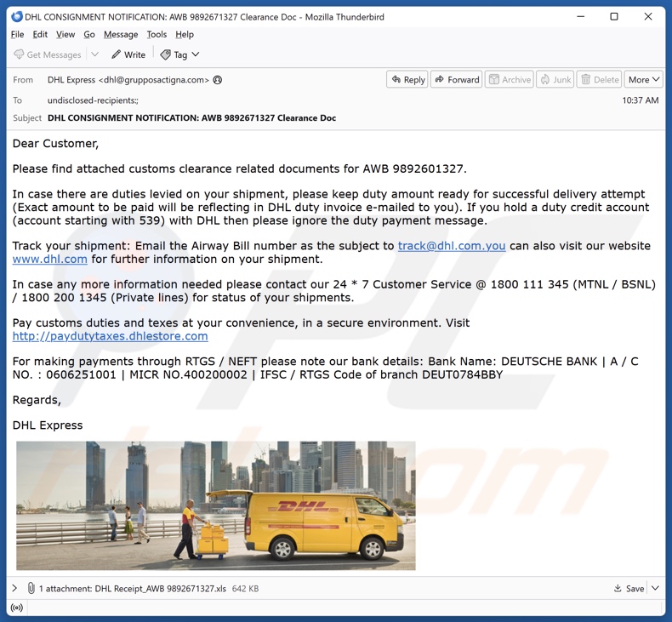This screenshot has width=672, height=622.
Task: Close the Thunderbird window
Action: pos(648,17)
